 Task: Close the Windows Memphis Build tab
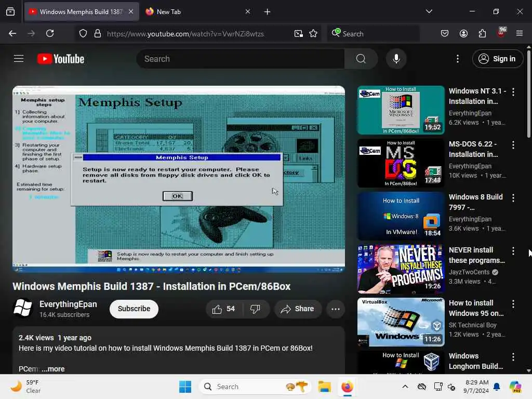(x=131, y=11)
